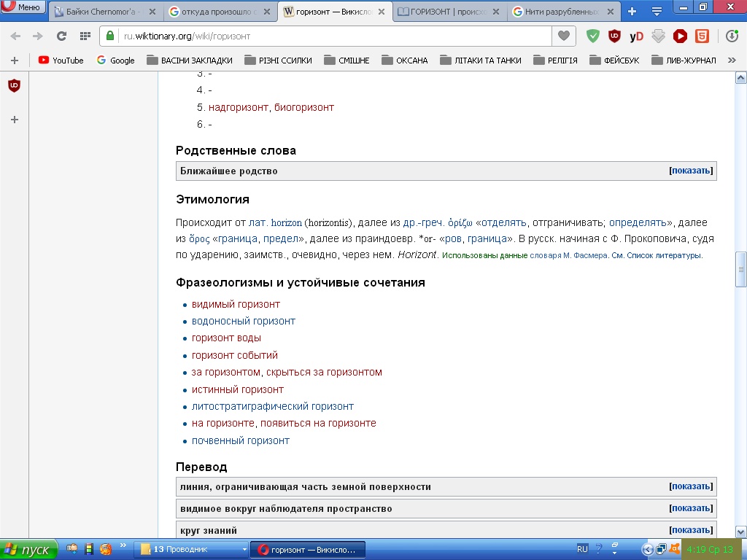The height and width of the screenshot is (560, 747).
Task: Open the отделять link
Action: click(x=503, y=222)
